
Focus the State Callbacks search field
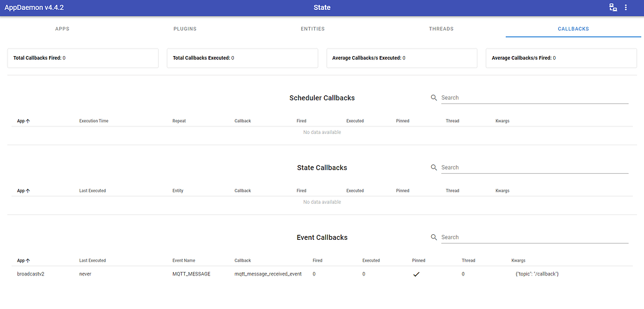[534, 168]
